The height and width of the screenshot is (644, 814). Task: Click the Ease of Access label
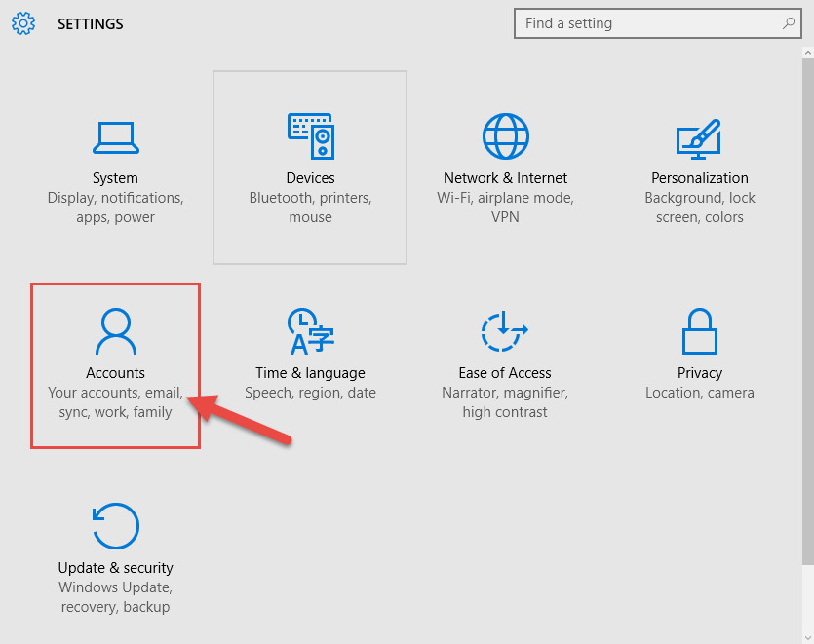pyautogui.click(x=505, y=373)
